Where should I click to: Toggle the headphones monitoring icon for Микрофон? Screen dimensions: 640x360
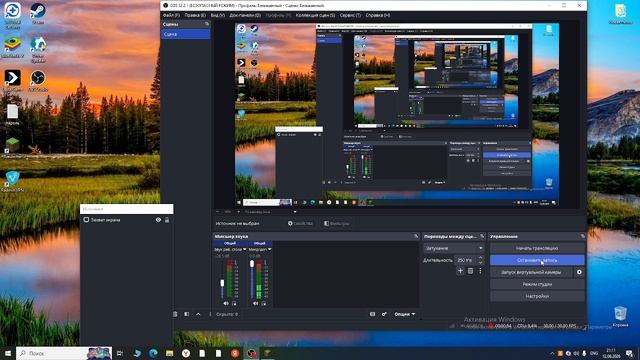[264, 303]
